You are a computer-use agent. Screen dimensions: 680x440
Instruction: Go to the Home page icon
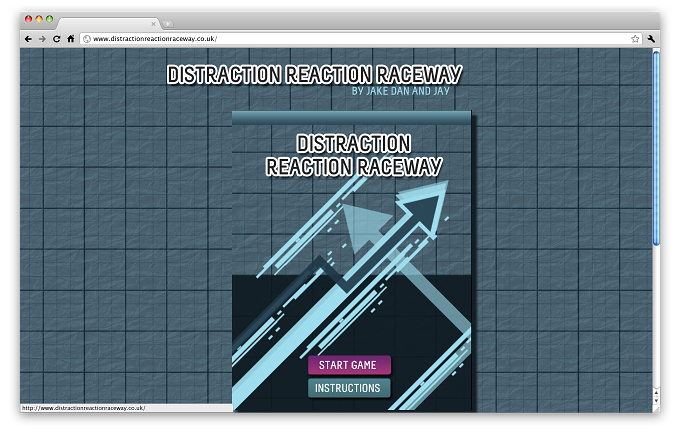coord(71,39)
